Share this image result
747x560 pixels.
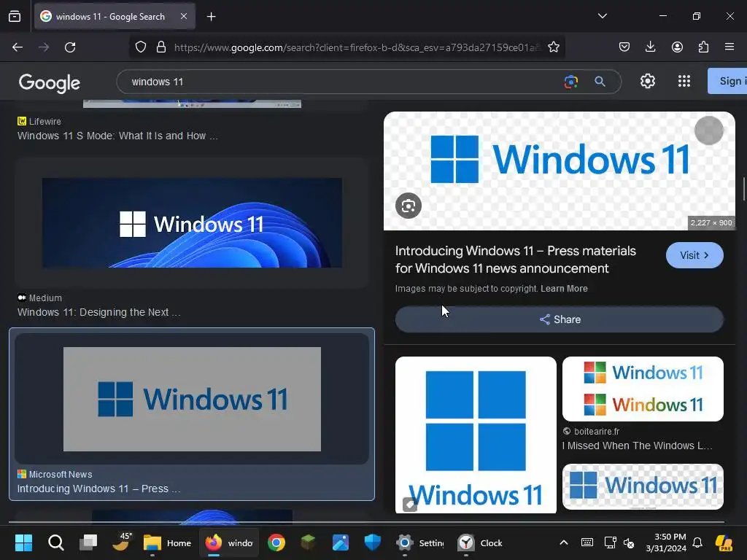560,319
